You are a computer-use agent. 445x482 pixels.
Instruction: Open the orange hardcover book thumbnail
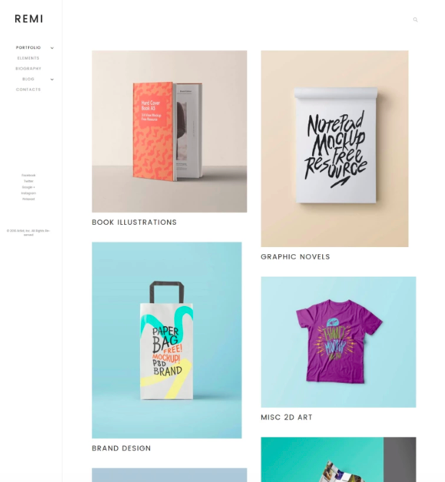click(x=169, y=131)
